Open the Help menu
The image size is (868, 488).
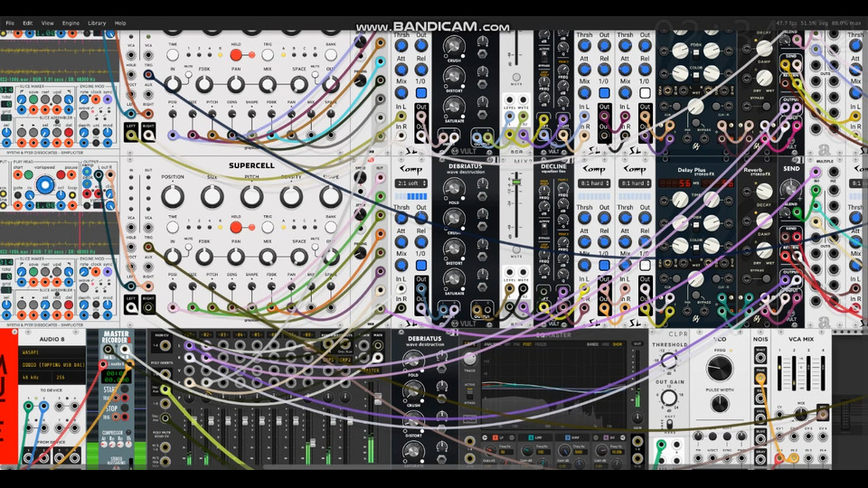pos(120,23)
